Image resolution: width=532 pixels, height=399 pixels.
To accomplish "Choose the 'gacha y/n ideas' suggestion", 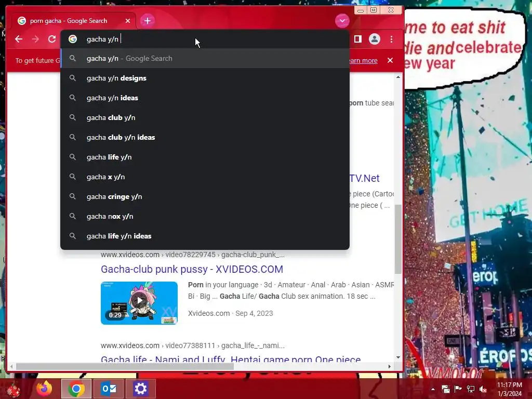I will [x=205, y=98].
